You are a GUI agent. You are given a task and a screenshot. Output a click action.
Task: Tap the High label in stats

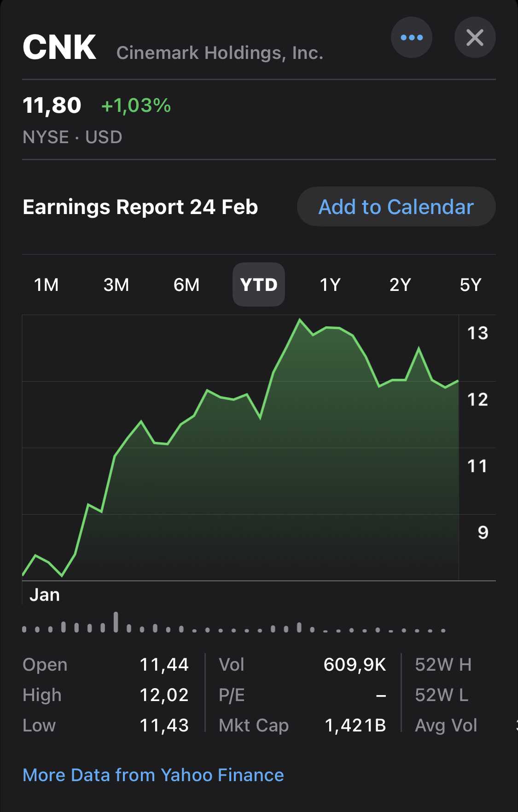[x=42, y=695]
